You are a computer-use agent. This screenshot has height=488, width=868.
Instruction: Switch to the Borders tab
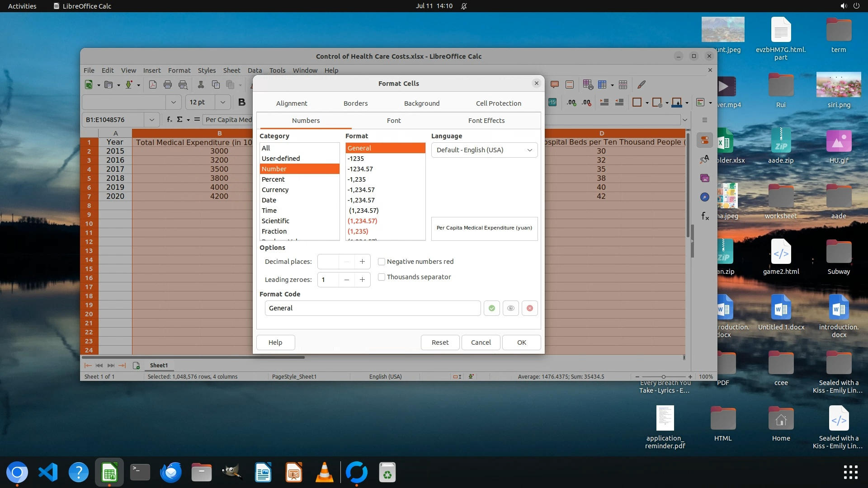tap(355, 103)
